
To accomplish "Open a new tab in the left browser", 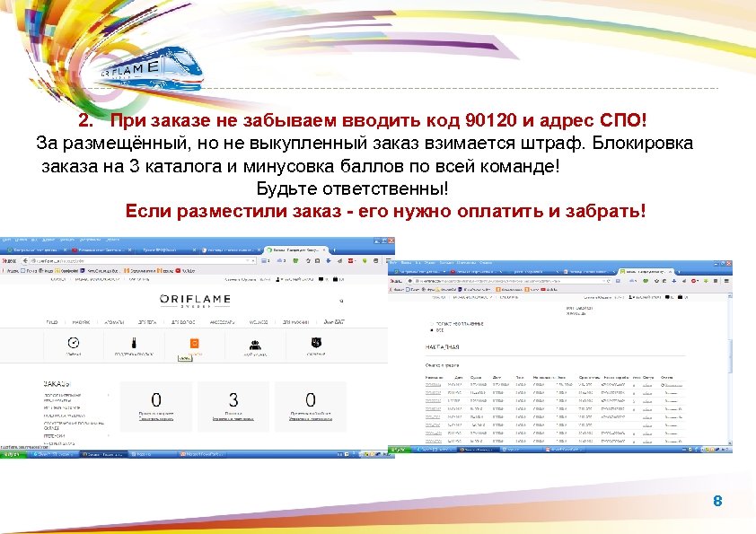I will click(334, 250).
